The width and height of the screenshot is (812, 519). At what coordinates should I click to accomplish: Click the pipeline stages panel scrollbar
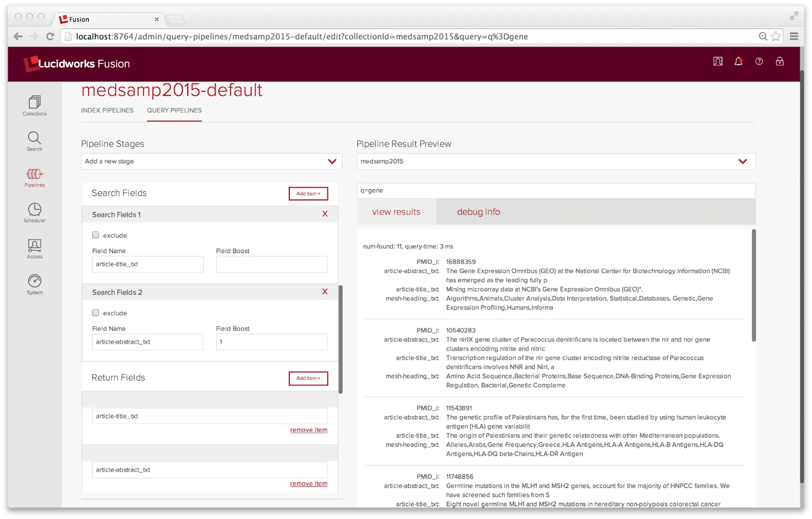(341, 339)
